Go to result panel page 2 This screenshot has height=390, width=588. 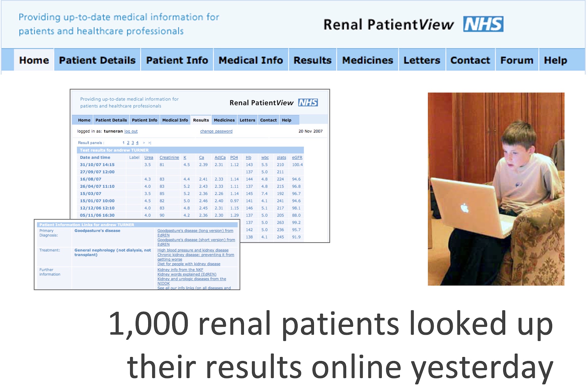click(128, 143)
